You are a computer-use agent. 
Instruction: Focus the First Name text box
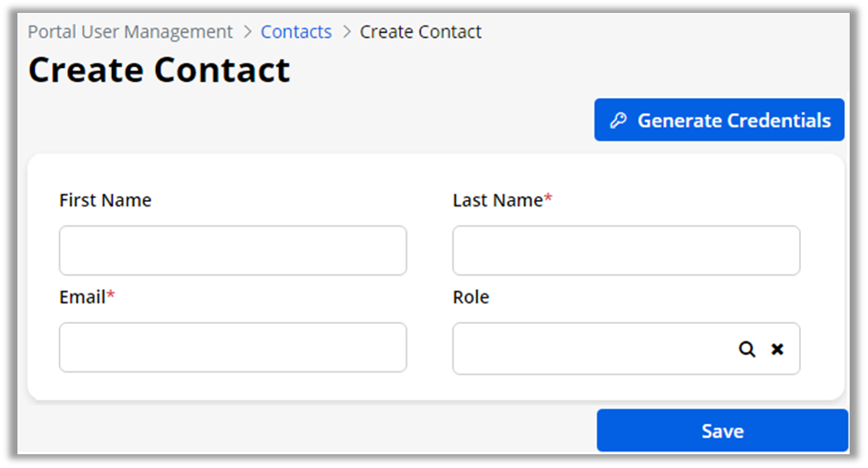233,251
